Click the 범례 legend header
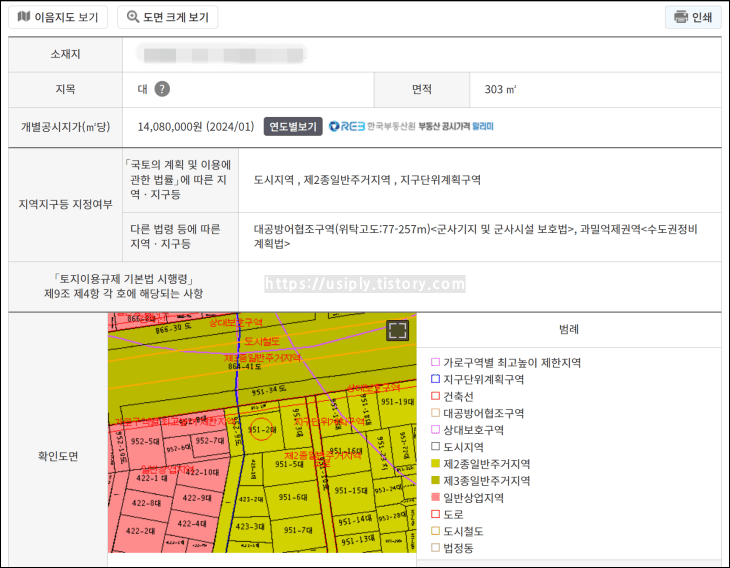 (x=569, y=330)
